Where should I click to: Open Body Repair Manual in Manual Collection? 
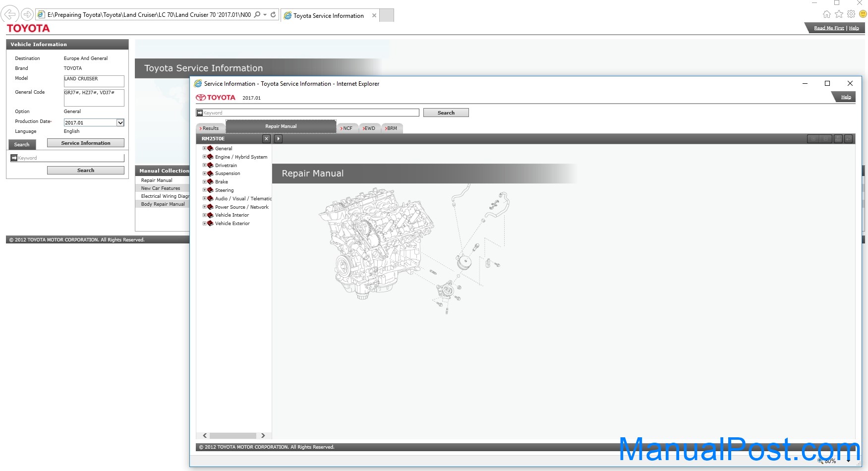tap(163, 204)
